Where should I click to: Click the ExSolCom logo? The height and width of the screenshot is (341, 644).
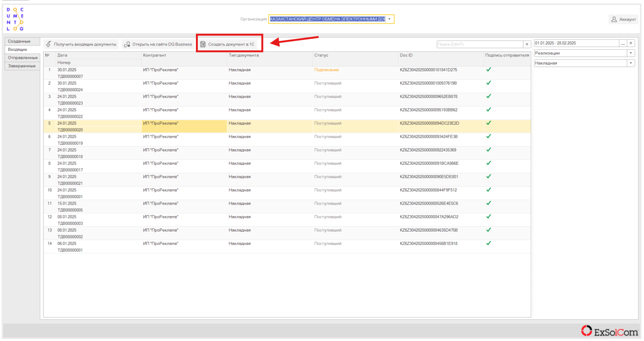click(609, 331)
